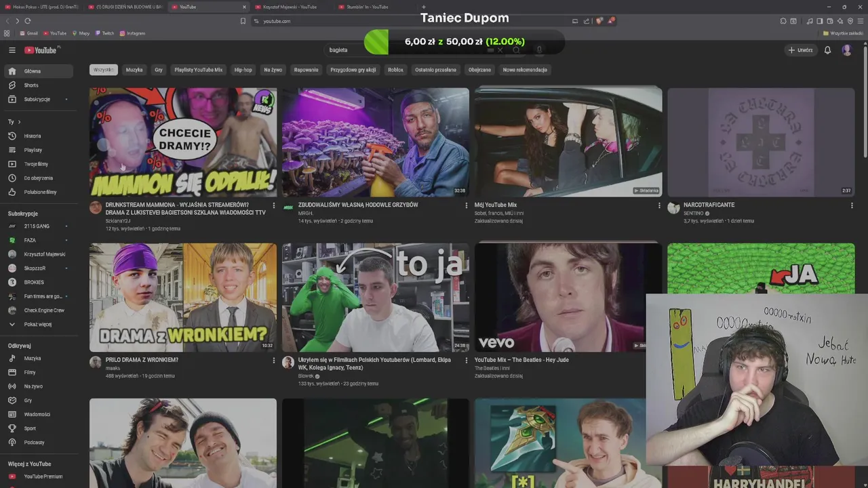The image size is (868, 488).
Task: Select the Gry filter chip
Action: click(x=159, y=70)
